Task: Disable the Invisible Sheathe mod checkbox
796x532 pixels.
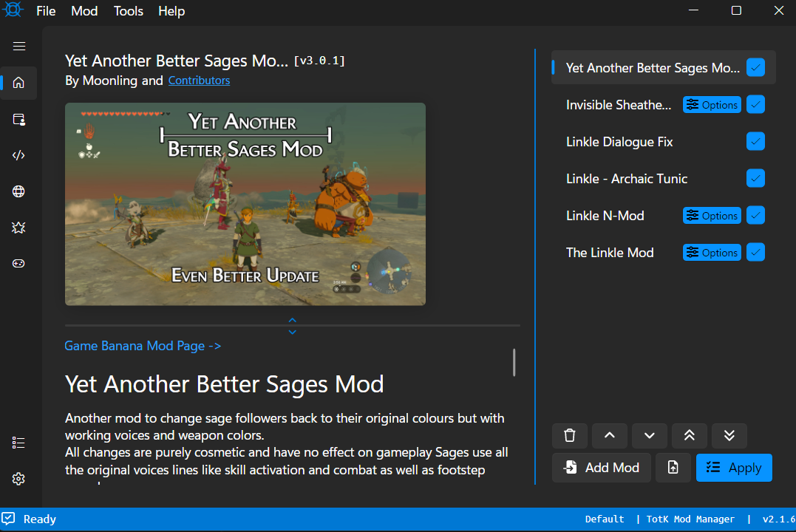Action: point(756,105)
